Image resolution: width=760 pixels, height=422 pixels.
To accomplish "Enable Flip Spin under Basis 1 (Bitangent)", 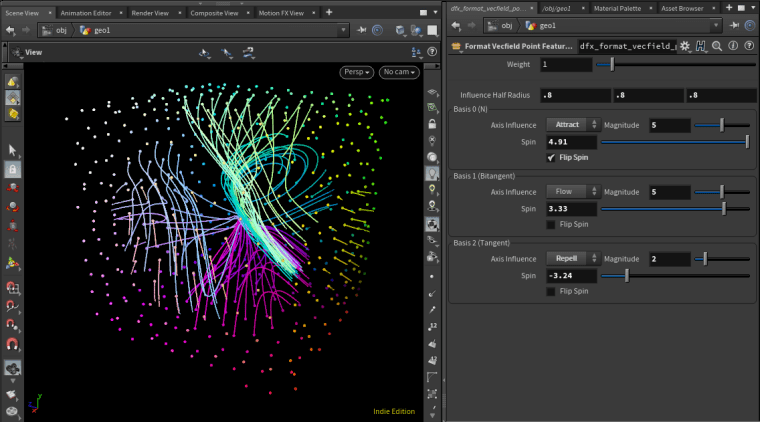I will [x=552, y=225].
